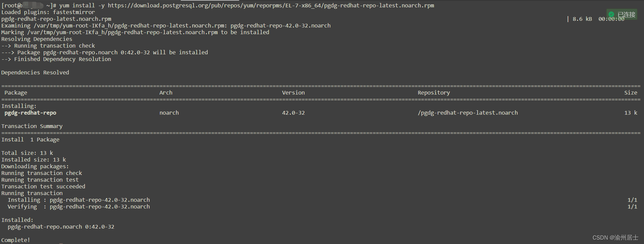Click the [root@ shell prompt

pos(29,5)
